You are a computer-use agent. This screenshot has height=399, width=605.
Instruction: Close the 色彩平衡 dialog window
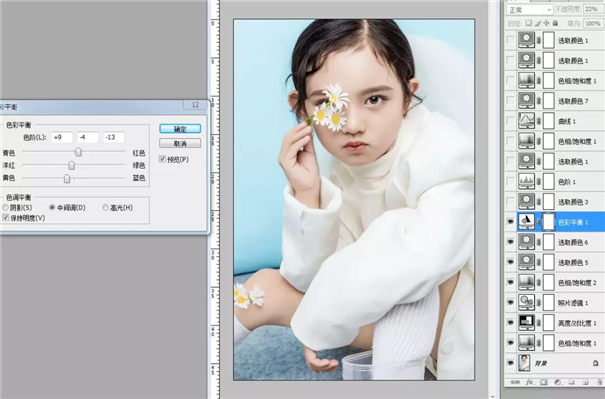point(196,105)
